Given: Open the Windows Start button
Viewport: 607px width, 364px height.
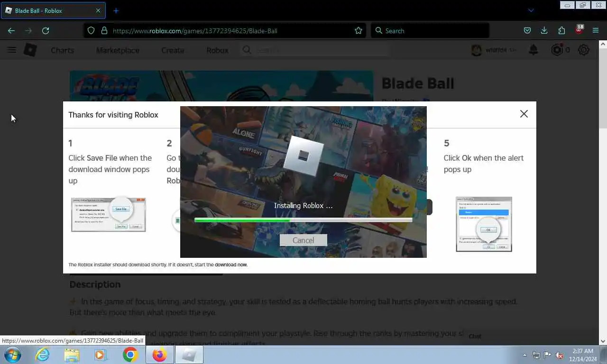Looking at the screenshot, I should point(13,355).
